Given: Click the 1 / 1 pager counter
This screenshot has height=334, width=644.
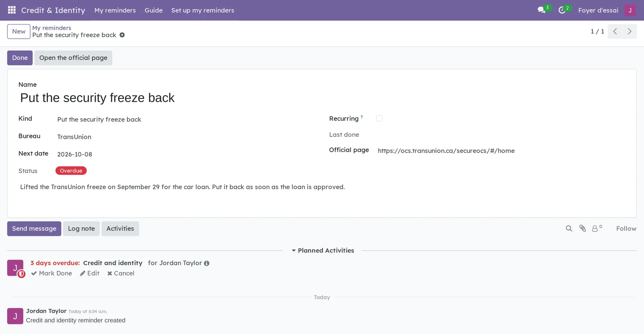Looking at the screenshot, I should pyautogui.click(x=597, y=31).
